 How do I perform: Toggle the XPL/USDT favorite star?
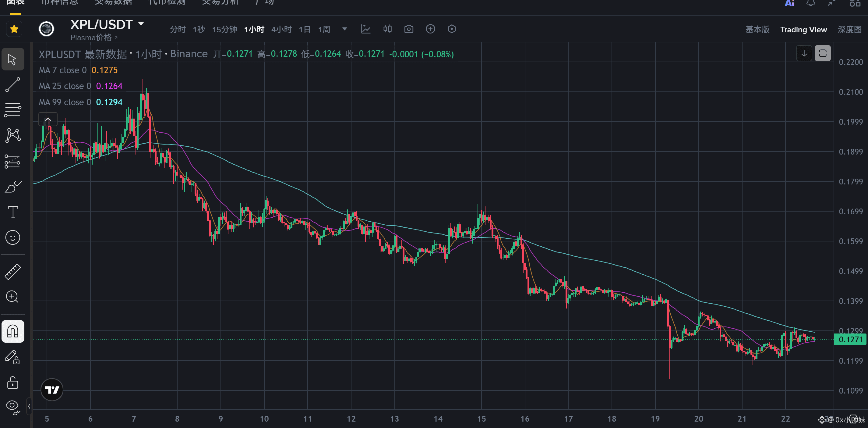pyautogui.click(x=14, y=29)
